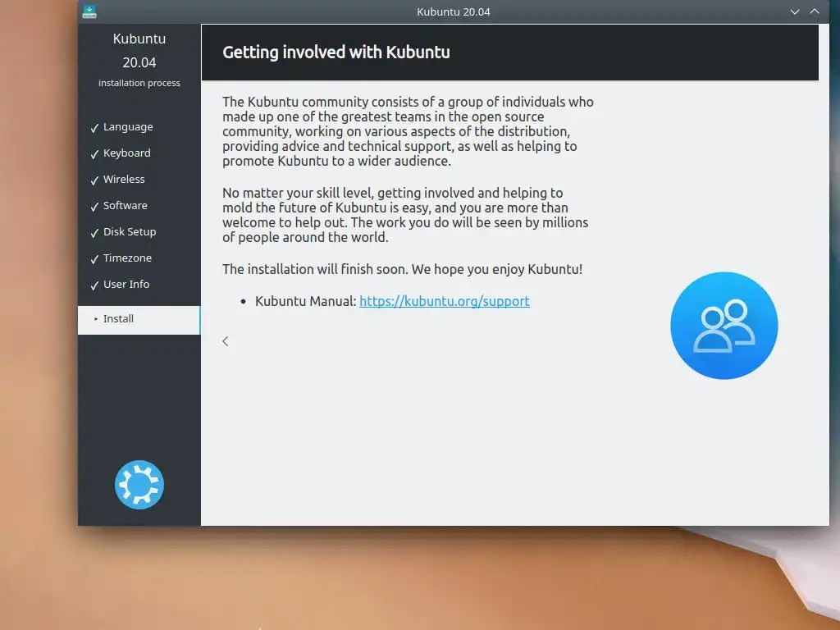Image resolution: width=840 pixels, height=630 pixels.
Task: Click the 'Getting involved with Kubuntu' heading
Action: (336, 52)
